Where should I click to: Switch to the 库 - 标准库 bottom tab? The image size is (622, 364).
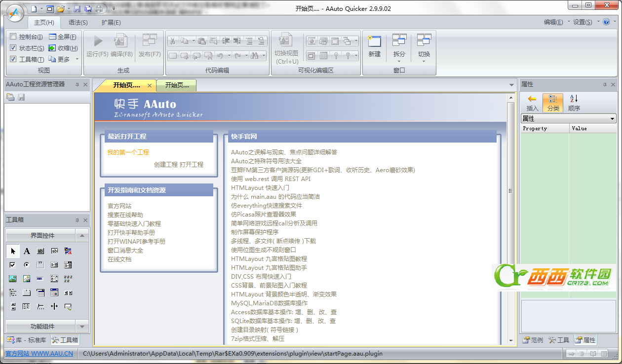coord(27,340)
